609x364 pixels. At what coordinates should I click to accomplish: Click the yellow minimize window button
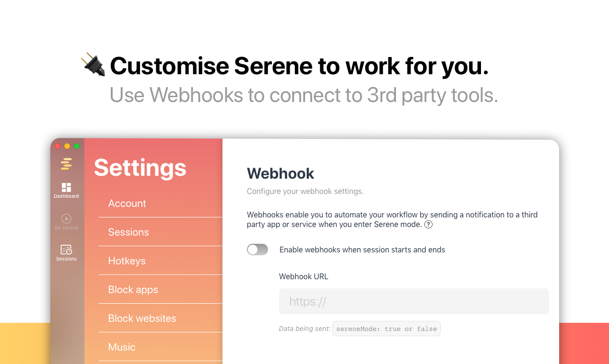pos(67,146)
